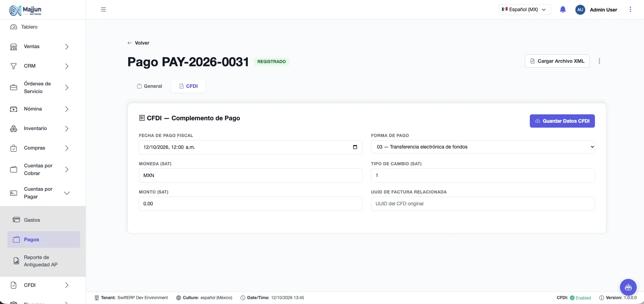
Task: Select the CFDI tab
Action: [188, 86]
